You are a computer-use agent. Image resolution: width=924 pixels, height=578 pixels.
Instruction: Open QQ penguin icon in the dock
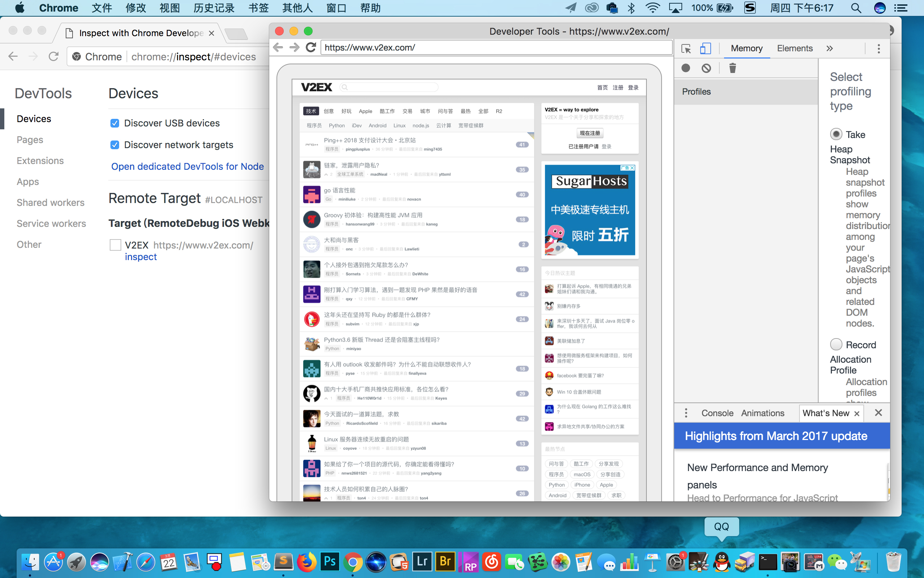click(x=722, y=562)
